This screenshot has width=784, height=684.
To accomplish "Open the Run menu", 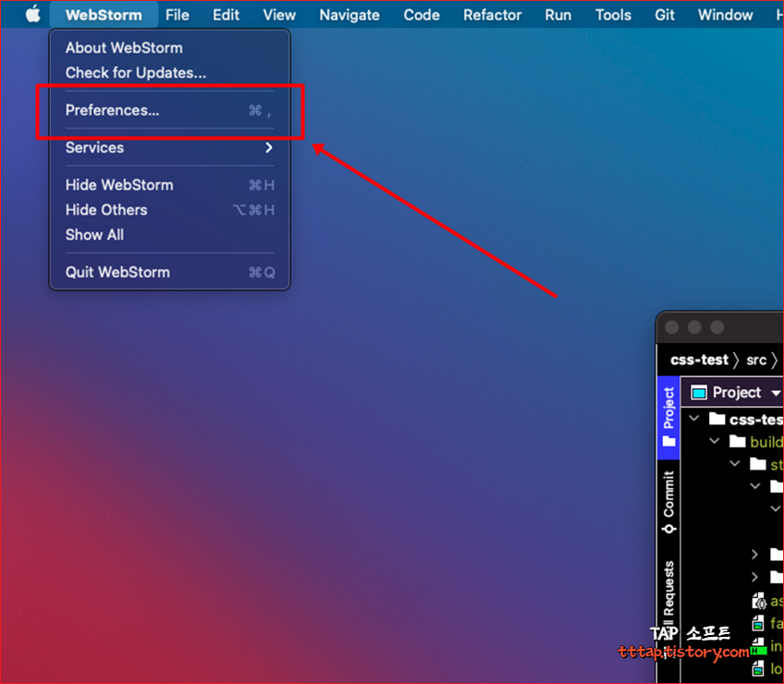I will pyautogui.click(x=558, y=15).
